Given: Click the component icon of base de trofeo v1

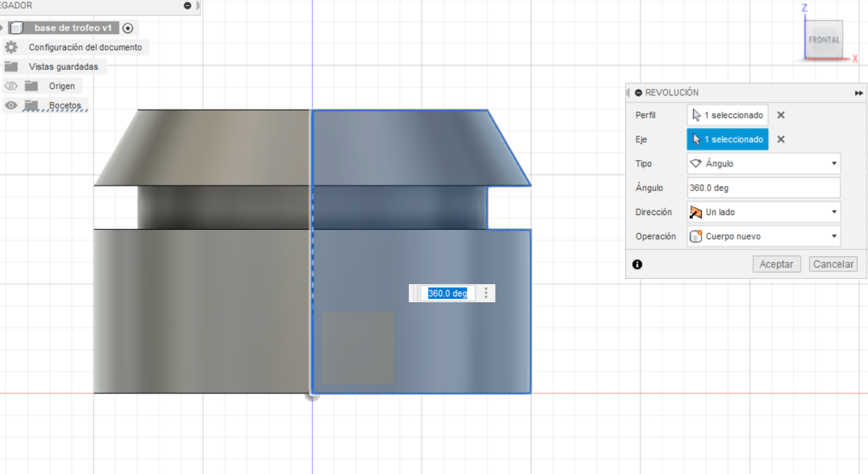Looking at the screenshot, I should pos(17,28).
